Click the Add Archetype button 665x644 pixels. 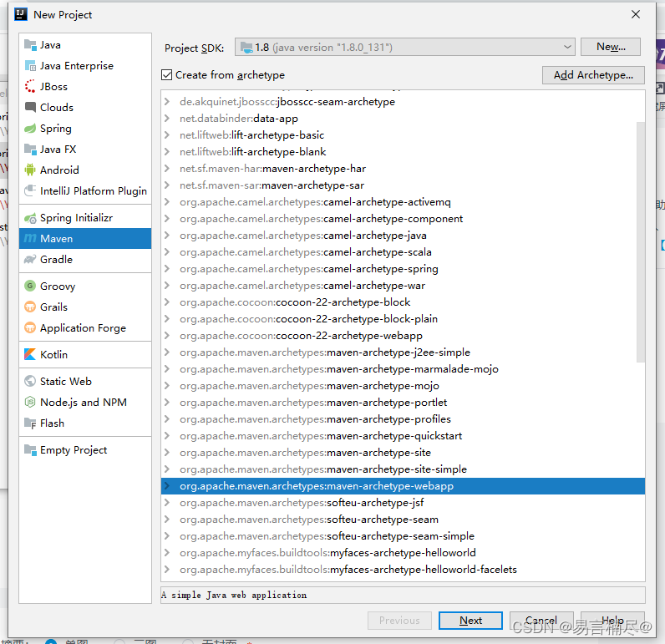click(593, 75)
